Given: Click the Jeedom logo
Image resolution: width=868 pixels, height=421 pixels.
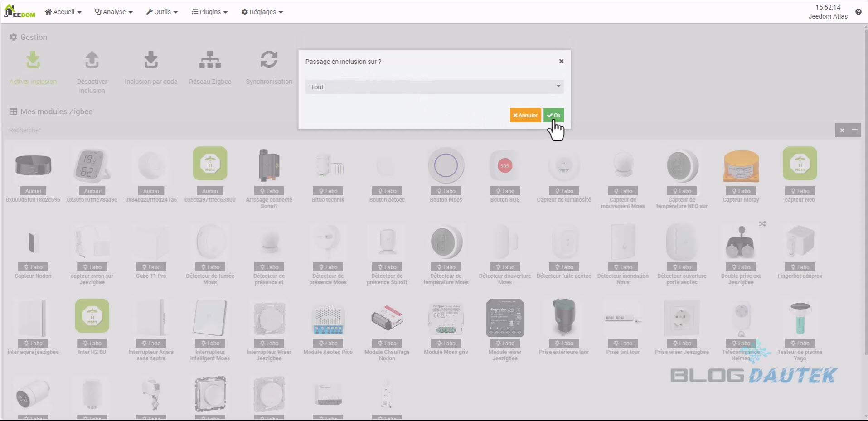Looking at the screenshot, I should (x=19, y=12).
